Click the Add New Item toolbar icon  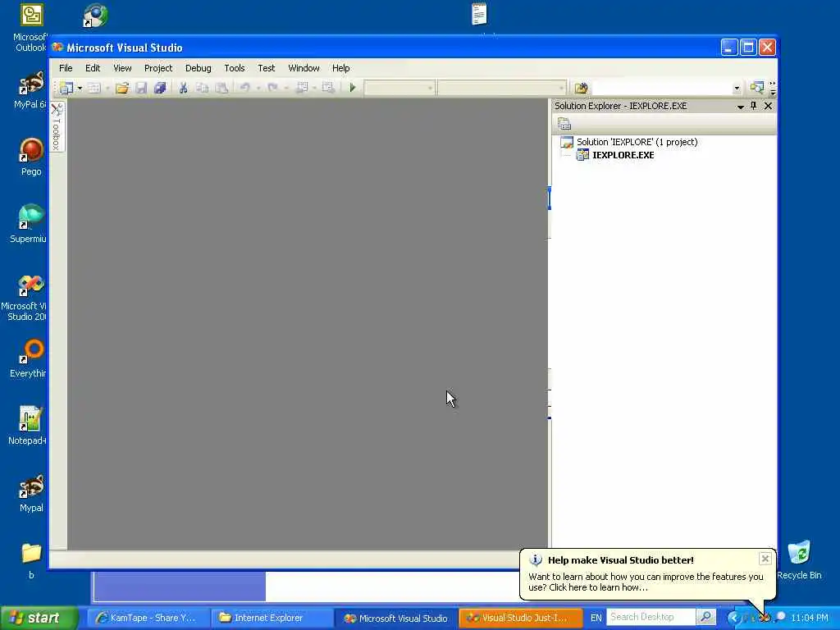click(94, 88)
